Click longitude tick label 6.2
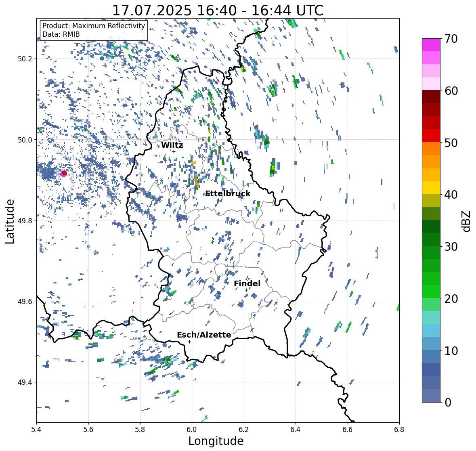This screenshot has height=451, width=476. 244,429
